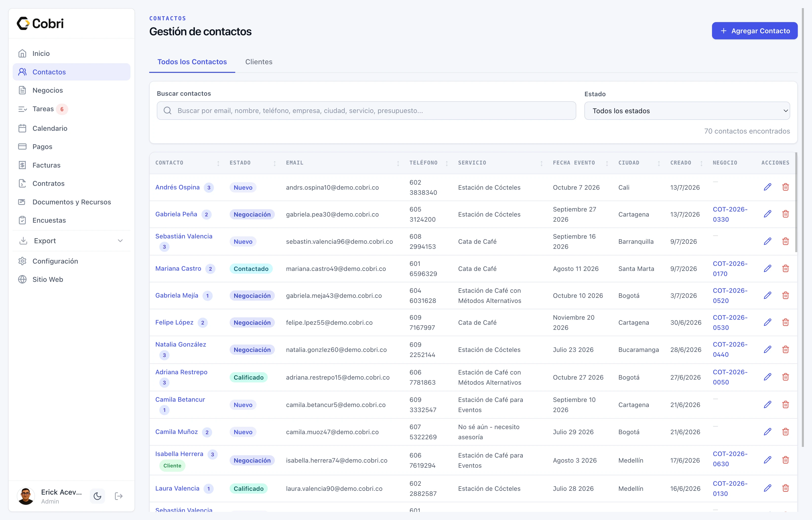Sort by the Email column
The image size is (812, 520).
pos(398,163)
